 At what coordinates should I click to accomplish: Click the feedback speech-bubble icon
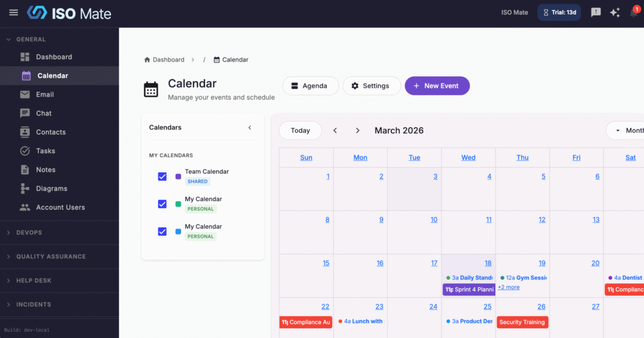[x=595, y=12]
